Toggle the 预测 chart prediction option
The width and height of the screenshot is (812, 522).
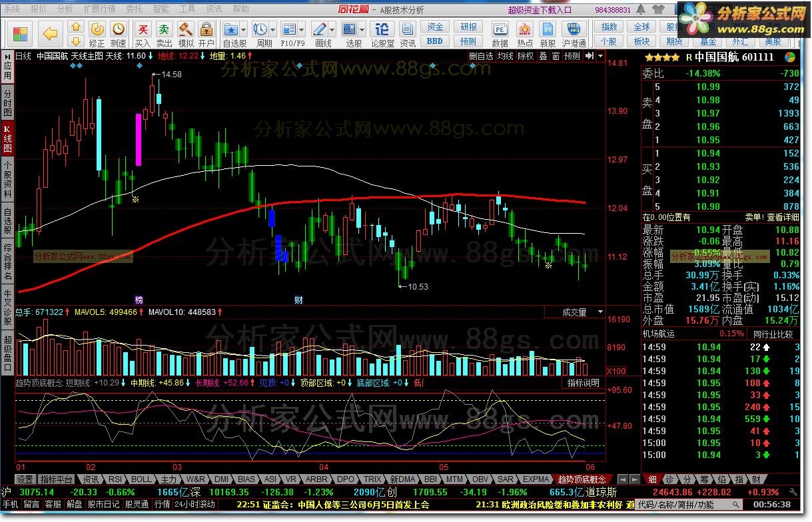pyautogui.click(x=572, y=57)
